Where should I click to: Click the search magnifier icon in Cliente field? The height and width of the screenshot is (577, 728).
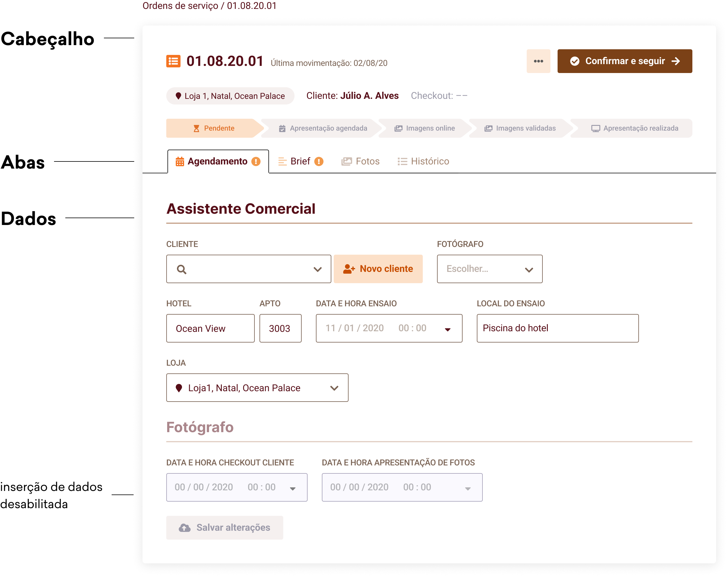[182, 269]
